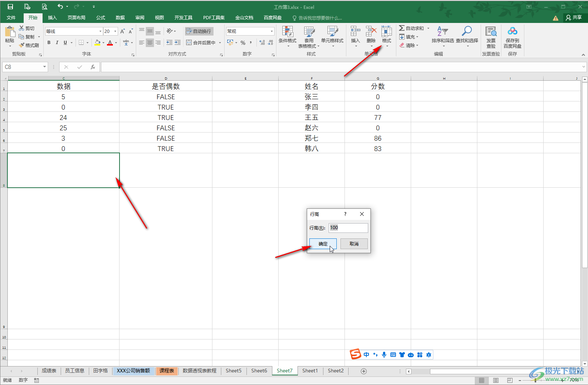Click the row height (行高) input field
The width and height of the screenshot is (588, 385).
click(x=348, y=228)
